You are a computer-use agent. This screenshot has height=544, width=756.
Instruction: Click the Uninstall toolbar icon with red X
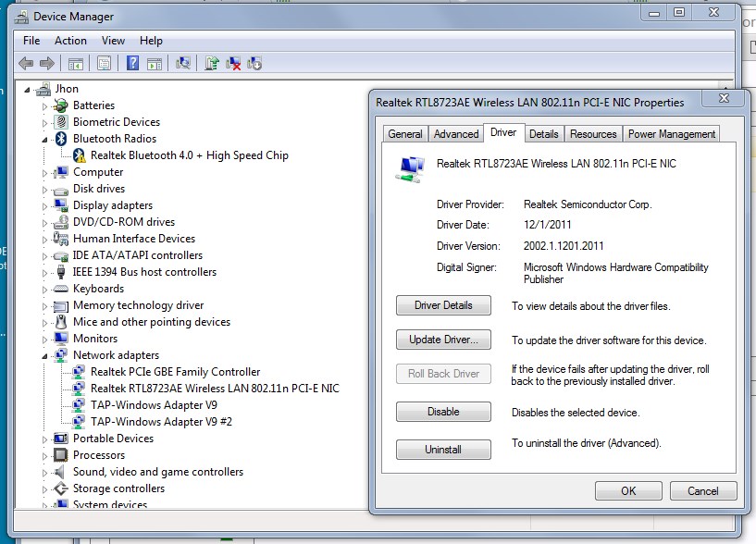(233, 63)
